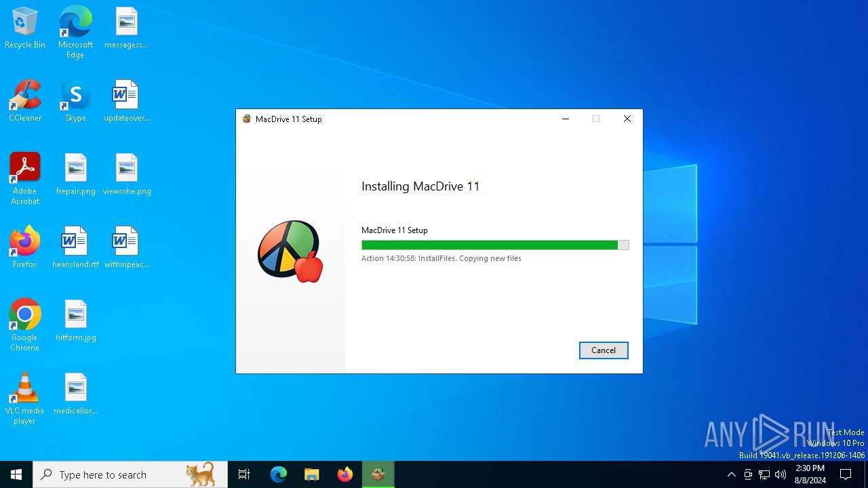Viewport: 868px width, 488px height.
Task: Open the Windows Start menu
Action: (16, 474)
